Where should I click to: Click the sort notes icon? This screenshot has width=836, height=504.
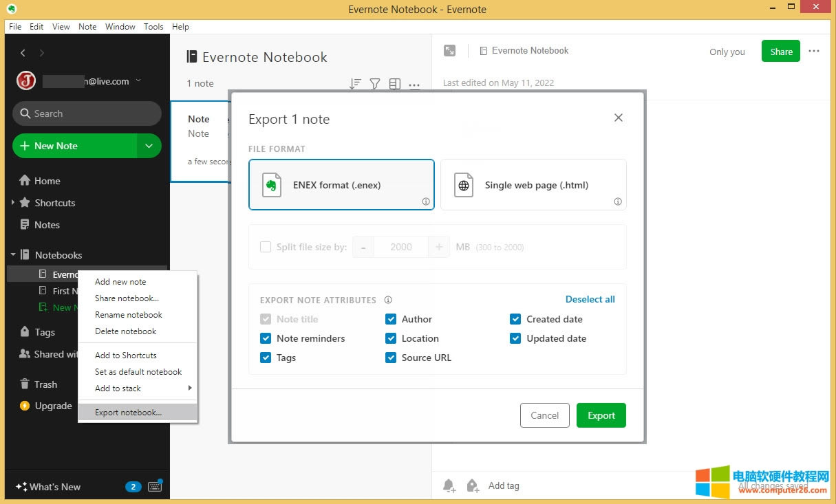[355, 84]
